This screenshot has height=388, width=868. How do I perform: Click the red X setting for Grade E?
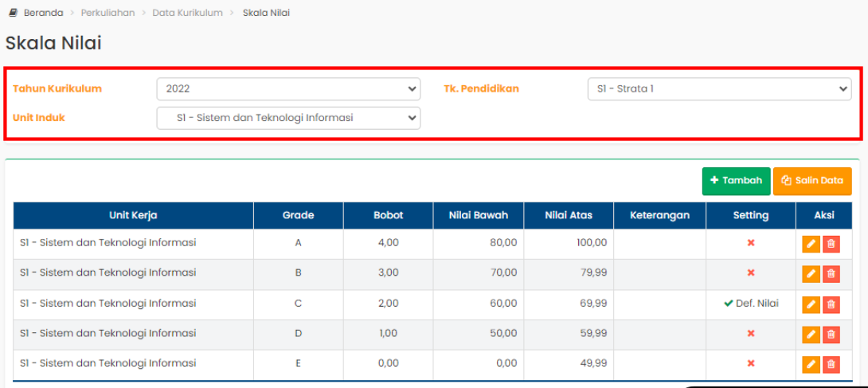click(x=751, y=363)
